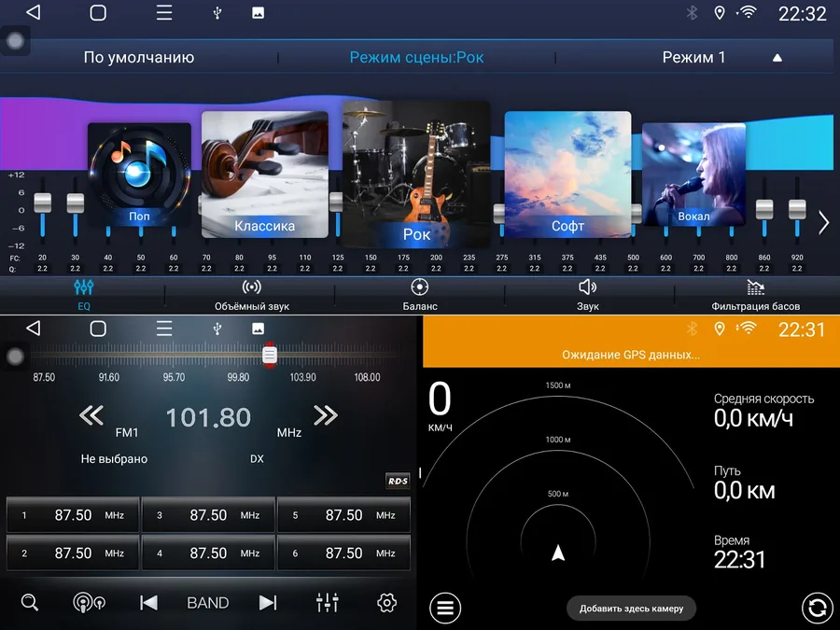This screenshot has height=630, width=840.
Task: Open radio settings gear
Action: click(x=386, y=603)
